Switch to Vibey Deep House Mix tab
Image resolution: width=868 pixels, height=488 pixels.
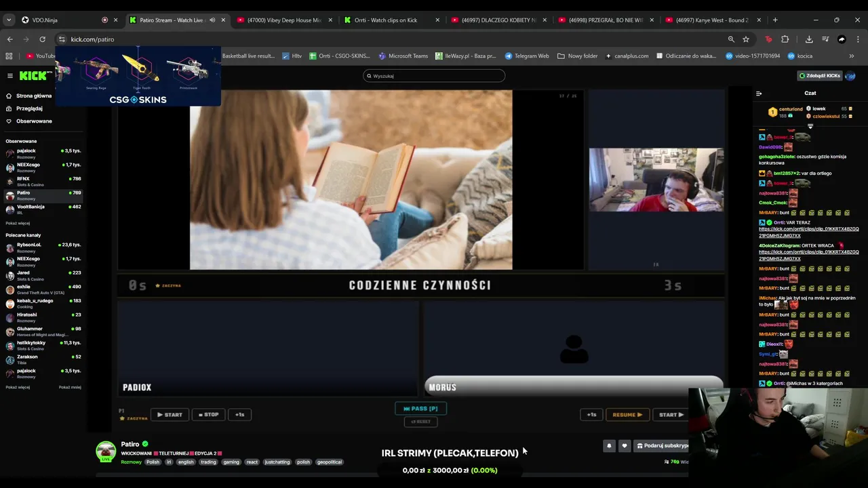tap(283, 20)
